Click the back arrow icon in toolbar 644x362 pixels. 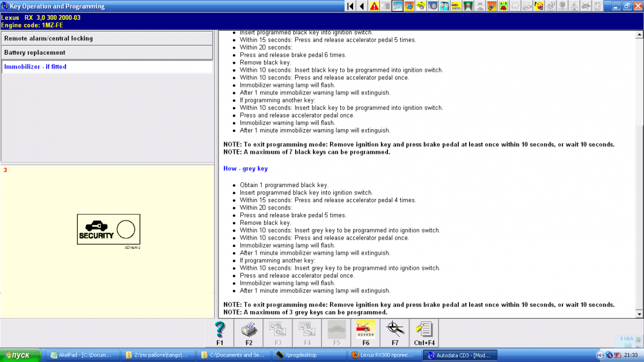(362, 6)
